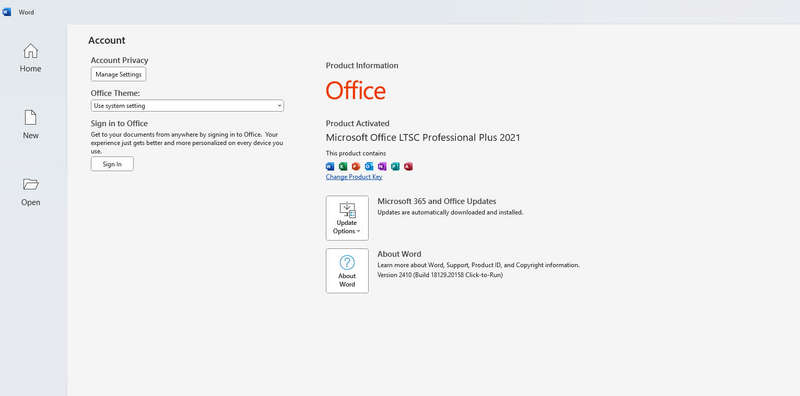Screen dimensions: 800x396
Task: Click the orange PowerPoint product icon
Action: click(356, 166)
